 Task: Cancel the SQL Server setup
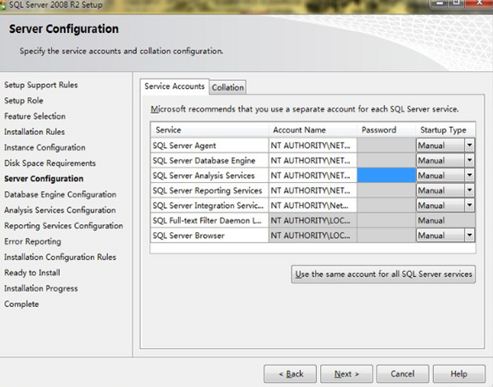pos(403,374)
